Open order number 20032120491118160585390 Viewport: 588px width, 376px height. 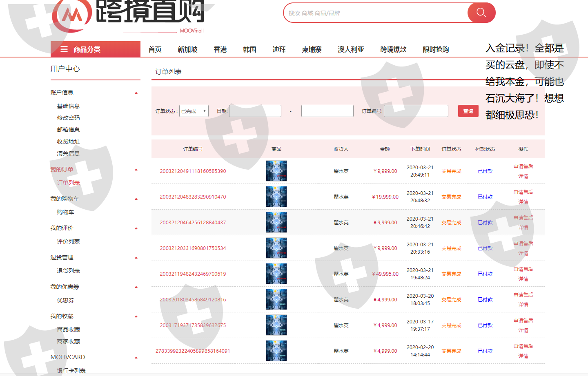point(193,171)
